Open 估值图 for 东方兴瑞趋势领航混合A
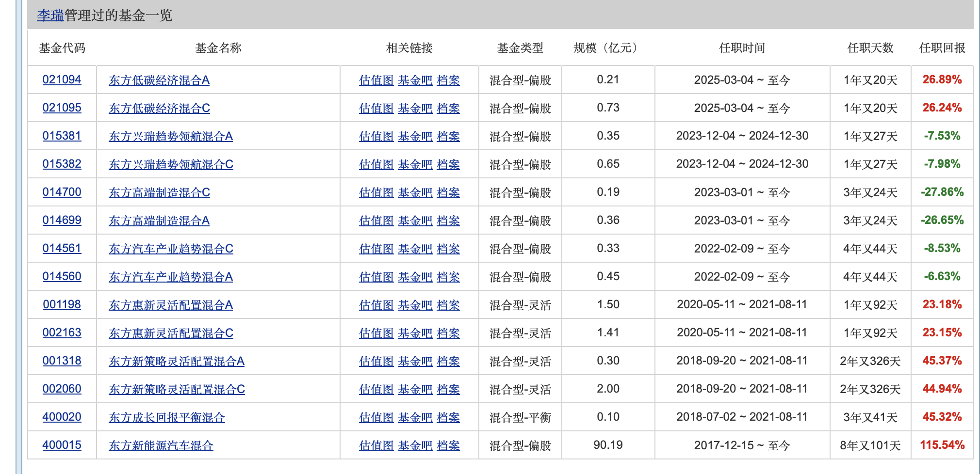This screenshot has width=980, height=474. tap(376, 136)
